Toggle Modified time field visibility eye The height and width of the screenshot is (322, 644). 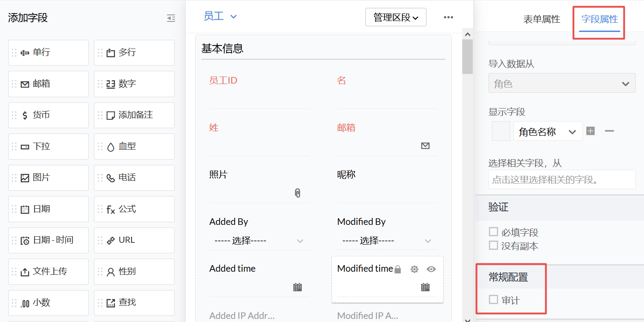point(431,269)
